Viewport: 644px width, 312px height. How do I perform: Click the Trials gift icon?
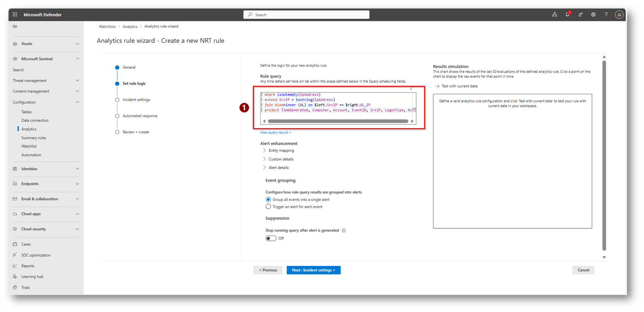[x=15, y=287]
